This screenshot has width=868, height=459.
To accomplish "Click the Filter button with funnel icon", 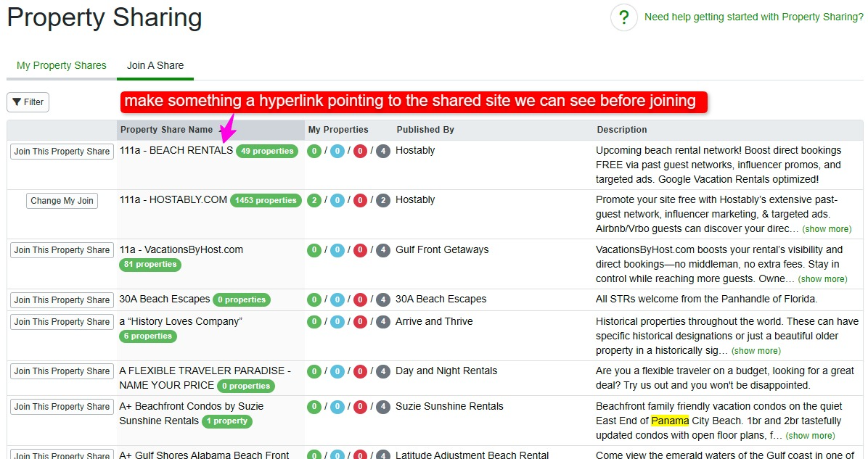I will pos(28,102).
